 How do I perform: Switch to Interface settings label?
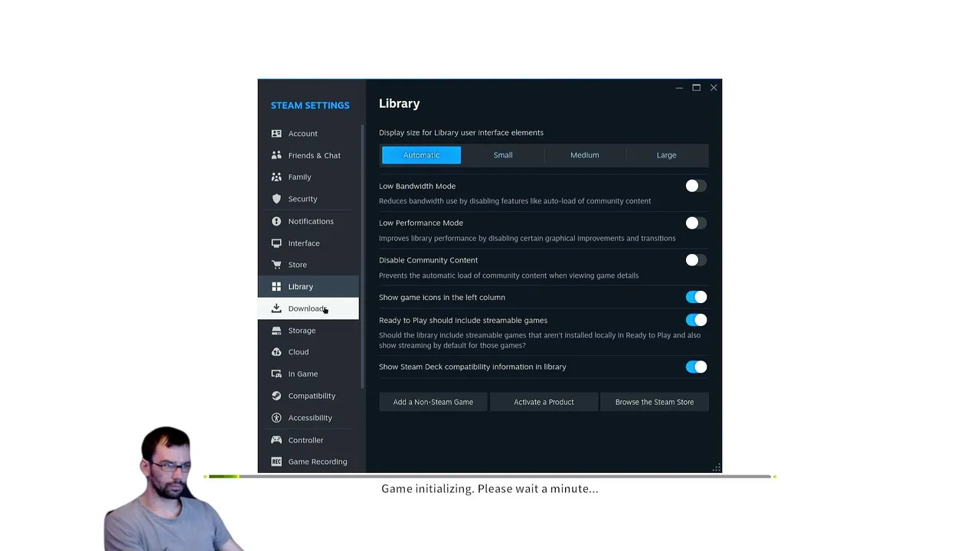click(x=304, y=243)
